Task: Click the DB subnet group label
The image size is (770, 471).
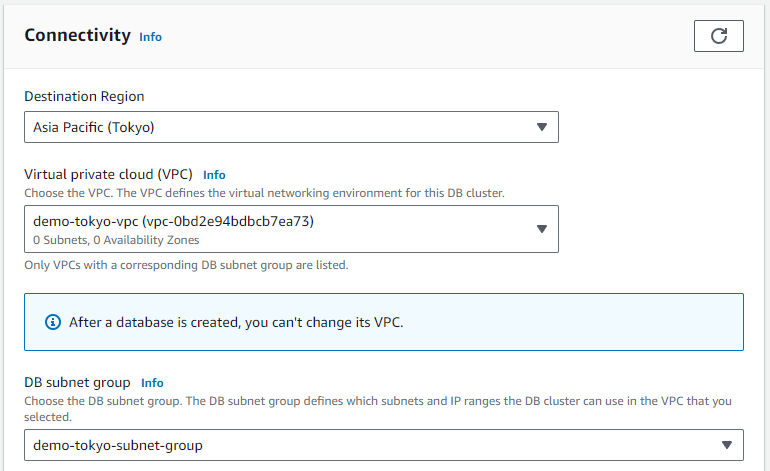Action: tap(77, 382)
